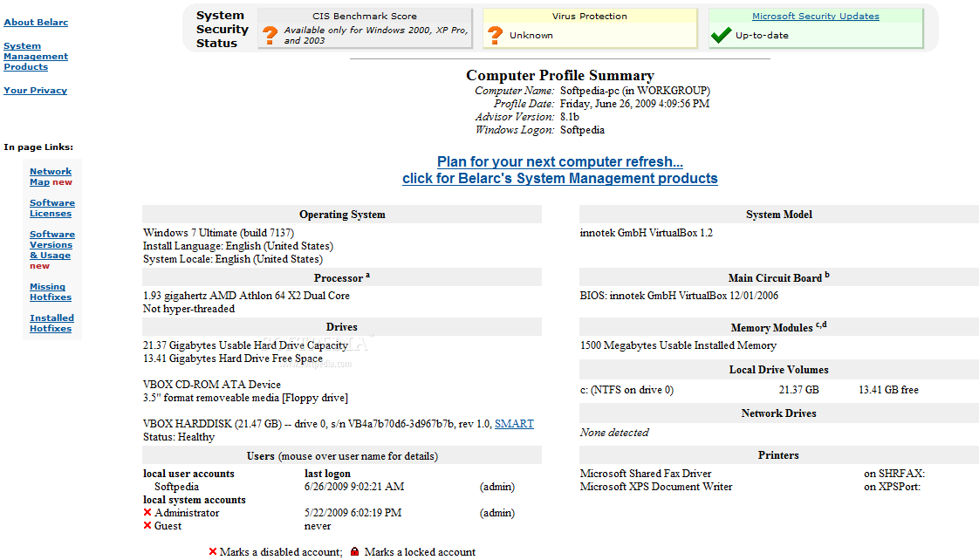
Task: Click the CIS Benchmark Score question mark icon
Action: coord(270,35)
